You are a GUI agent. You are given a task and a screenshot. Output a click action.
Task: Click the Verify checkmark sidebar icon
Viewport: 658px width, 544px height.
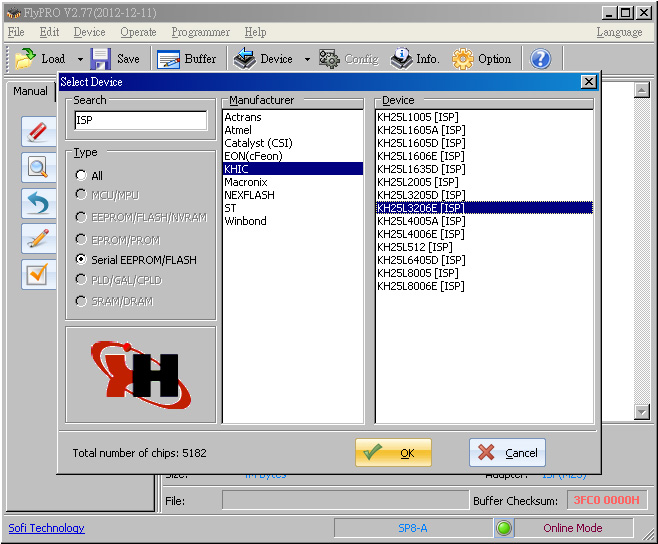click(x=38, y=275)
